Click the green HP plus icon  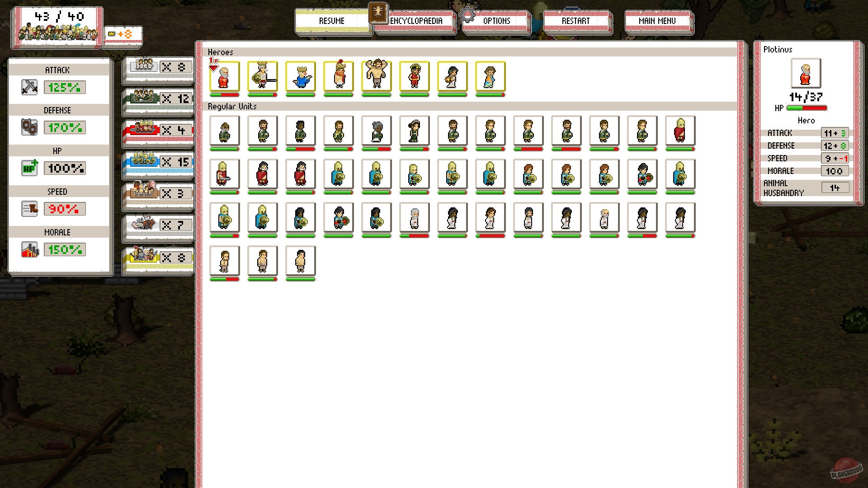[29, 168]
